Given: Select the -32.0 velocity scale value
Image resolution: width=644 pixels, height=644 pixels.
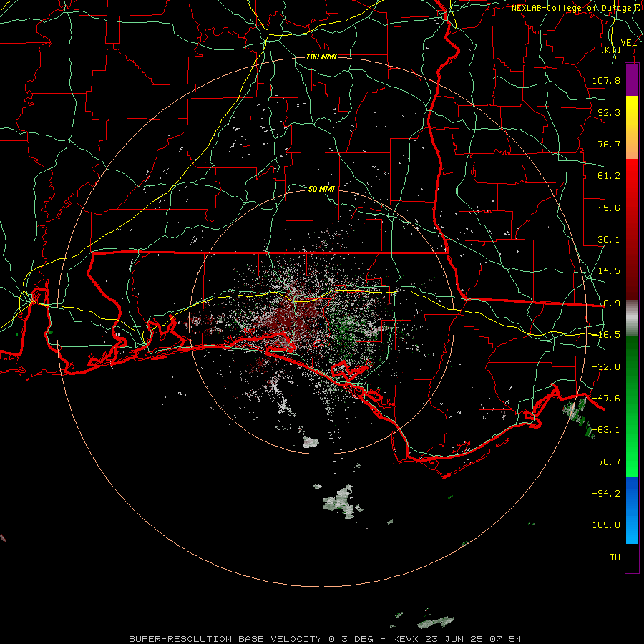Looking at the screenshot, I should [x=606, y=367].
